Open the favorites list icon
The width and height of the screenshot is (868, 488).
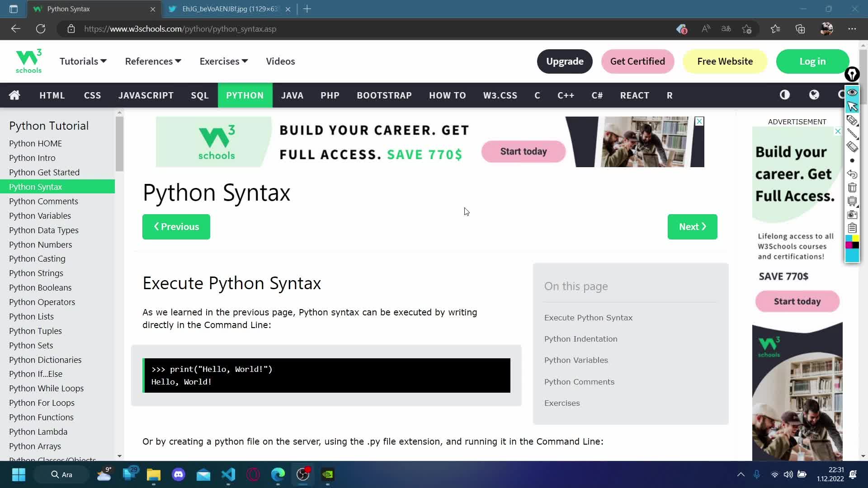[x=775, y=29]
